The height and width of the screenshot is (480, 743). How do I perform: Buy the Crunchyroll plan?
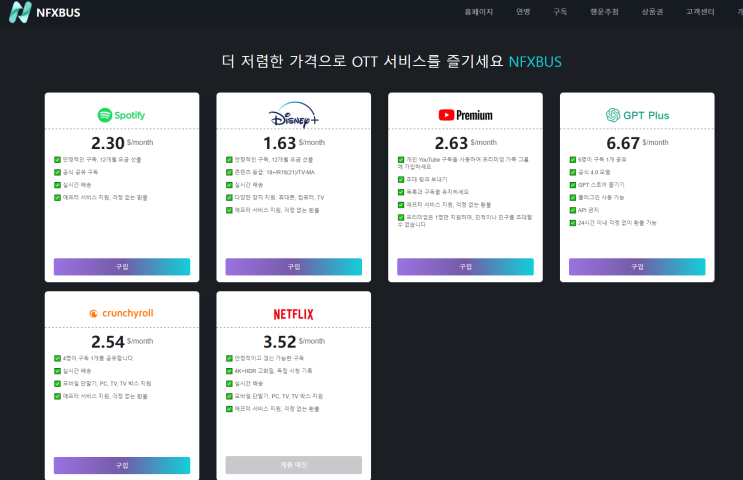(122, 465)
